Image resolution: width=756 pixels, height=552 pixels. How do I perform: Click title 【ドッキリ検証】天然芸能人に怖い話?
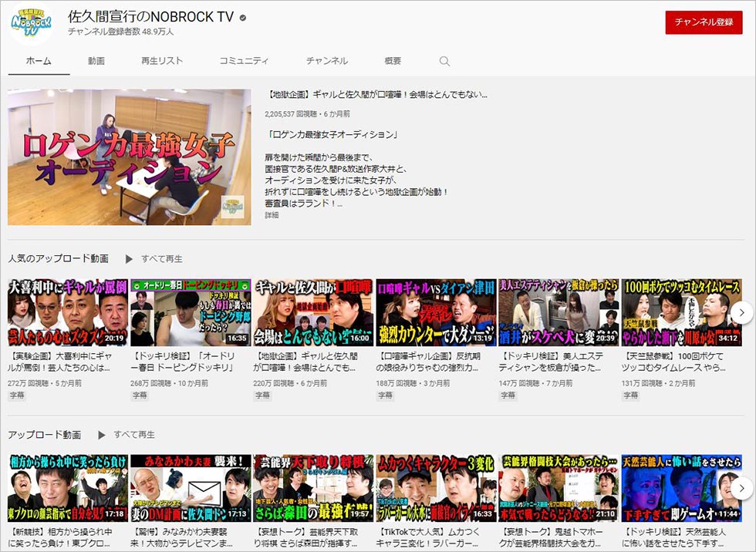click(674, 537)
